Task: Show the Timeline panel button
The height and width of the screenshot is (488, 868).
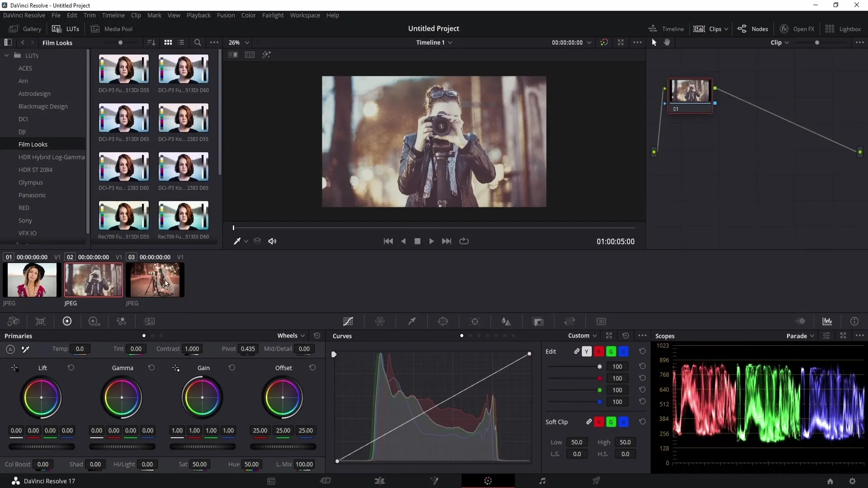Action: tap(666, 29)
